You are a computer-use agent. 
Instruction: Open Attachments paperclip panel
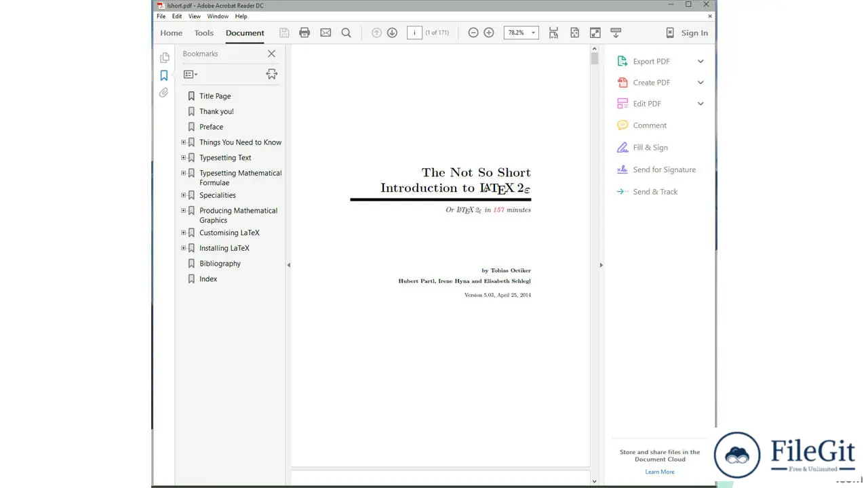point(164,93)
